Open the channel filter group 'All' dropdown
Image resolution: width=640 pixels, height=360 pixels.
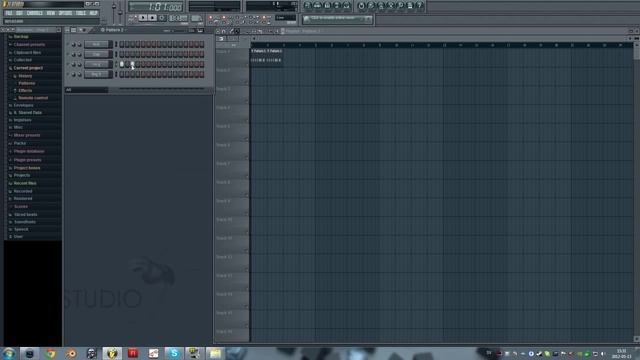click(86, 90)
